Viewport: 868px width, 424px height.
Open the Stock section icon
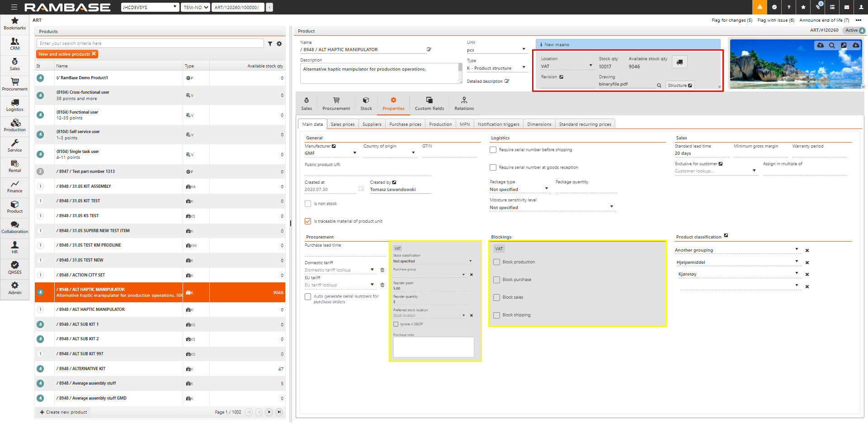click(366, 104)
